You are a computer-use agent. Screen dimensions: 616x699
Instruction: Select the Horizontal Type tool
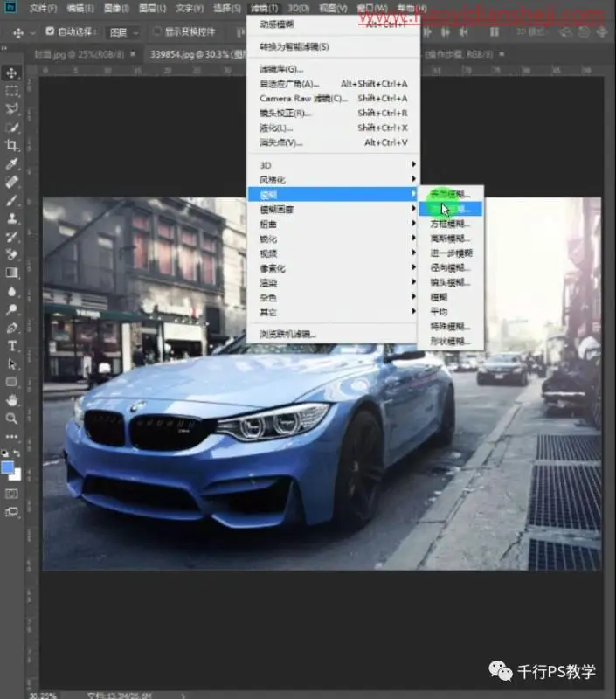(12, 346)
